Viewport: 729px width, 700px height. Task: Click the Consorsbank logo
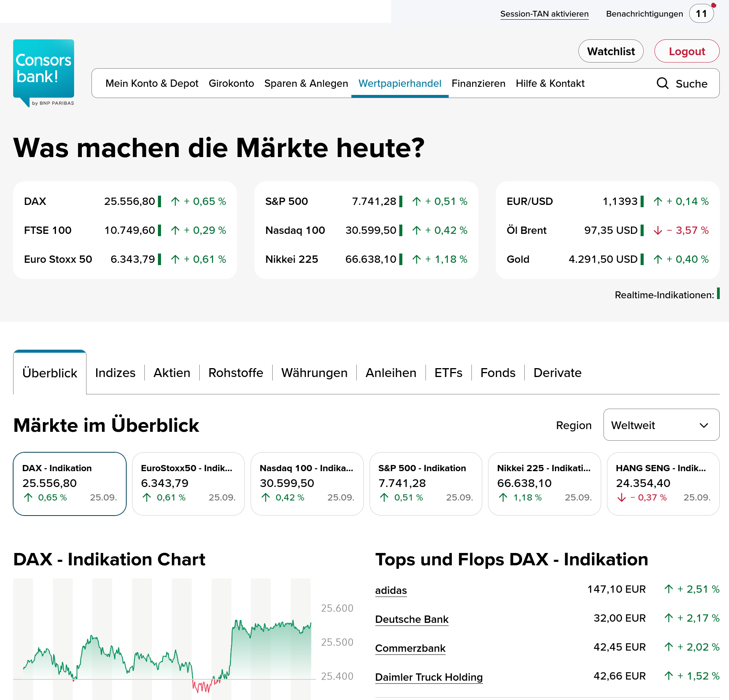click(x=44, y=73)
